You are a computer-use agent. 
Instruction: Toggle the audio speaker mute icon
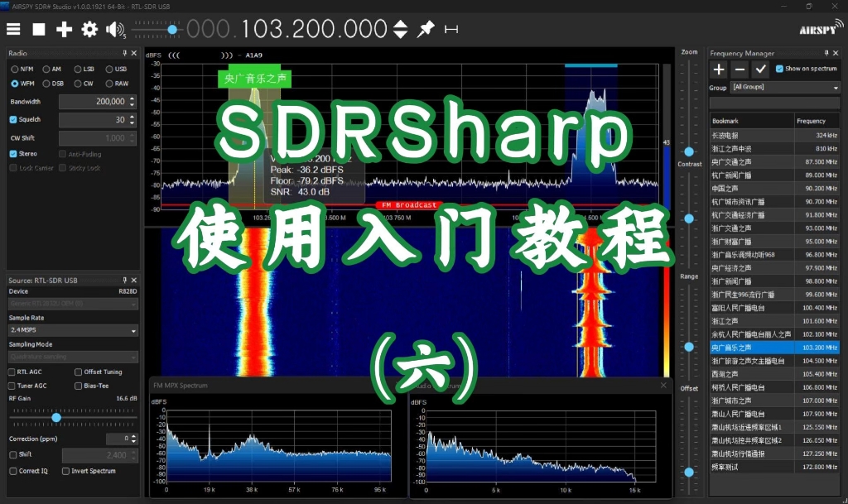pos(115,29)
